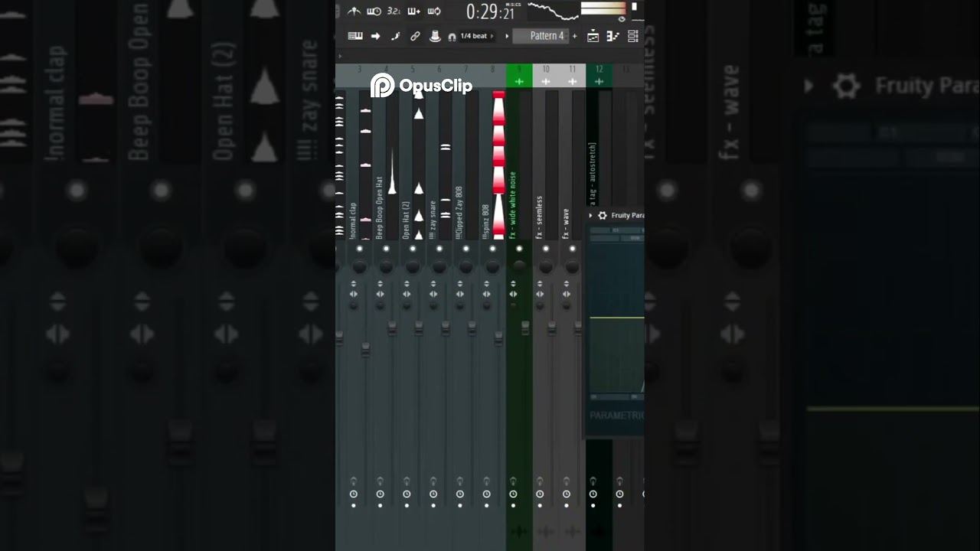Mute the Open Hat (2) track LED
980x551 pixels.
[x=413, y=249]
